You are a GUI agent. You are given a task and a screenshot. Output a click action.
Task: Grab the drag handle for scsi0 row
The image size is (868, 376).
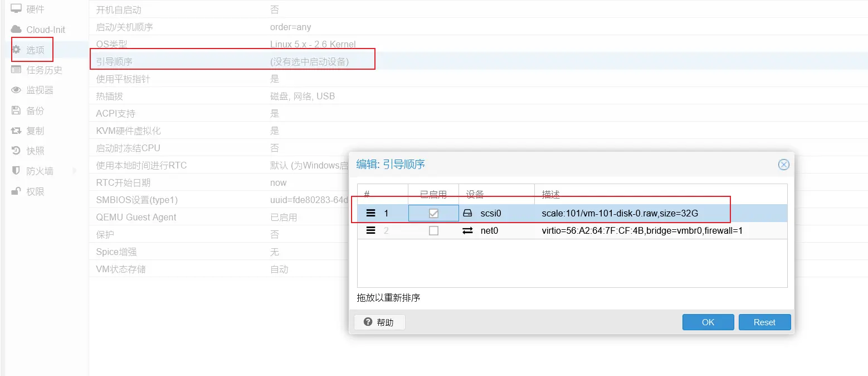pos(370,213)
